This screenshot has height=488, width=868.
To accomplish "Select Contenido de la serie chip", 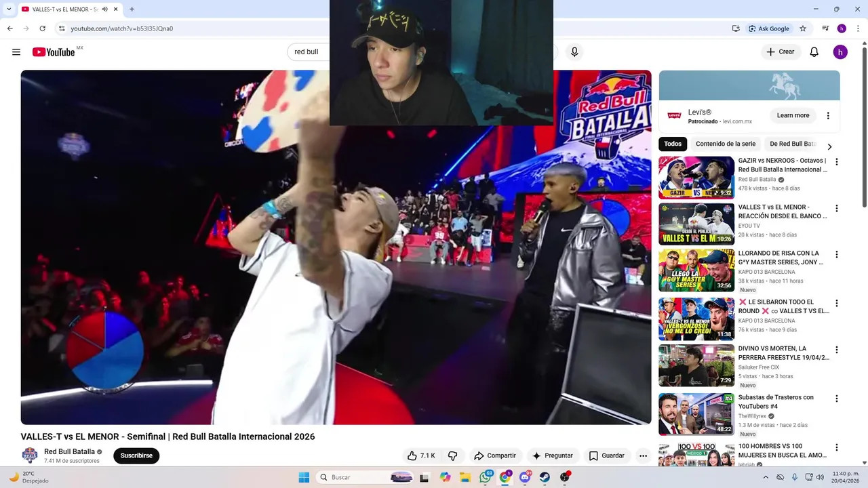I will pyautogui.click(x=726, y=144).
